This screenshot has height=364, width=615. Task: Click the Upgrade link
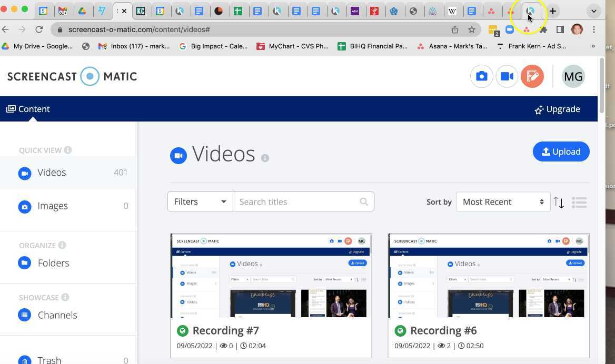557,109
